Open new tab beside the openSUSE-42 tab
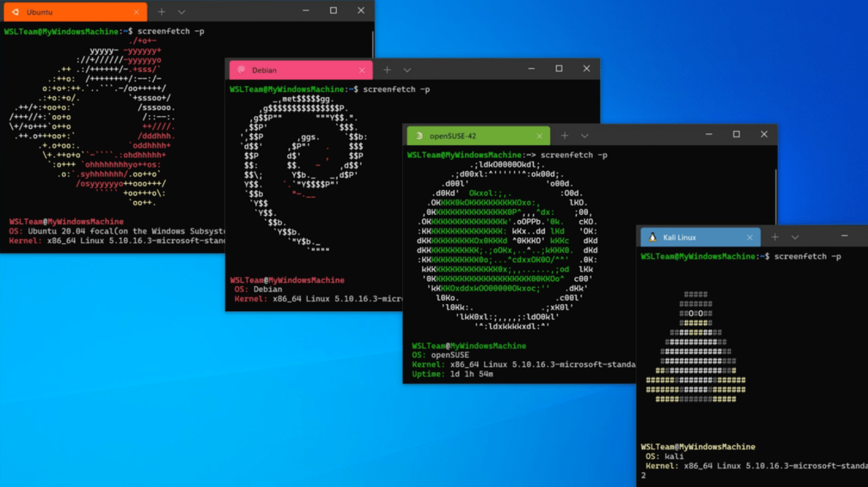 click(565, 136)
